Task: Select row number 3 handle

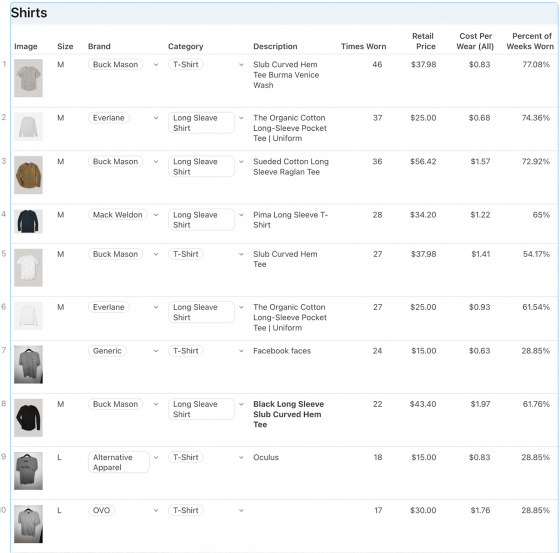Action: click(x=4, y=161)
